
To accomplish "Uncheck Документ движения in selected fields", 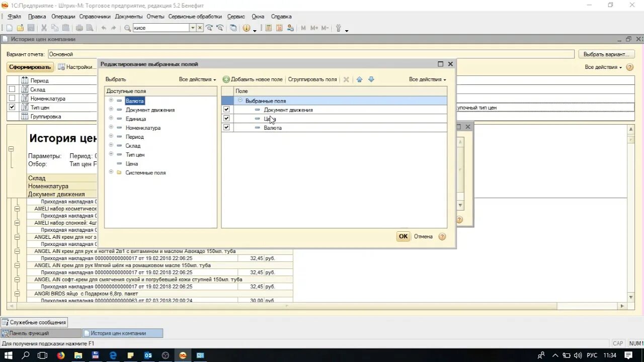I will coord(226,110).
